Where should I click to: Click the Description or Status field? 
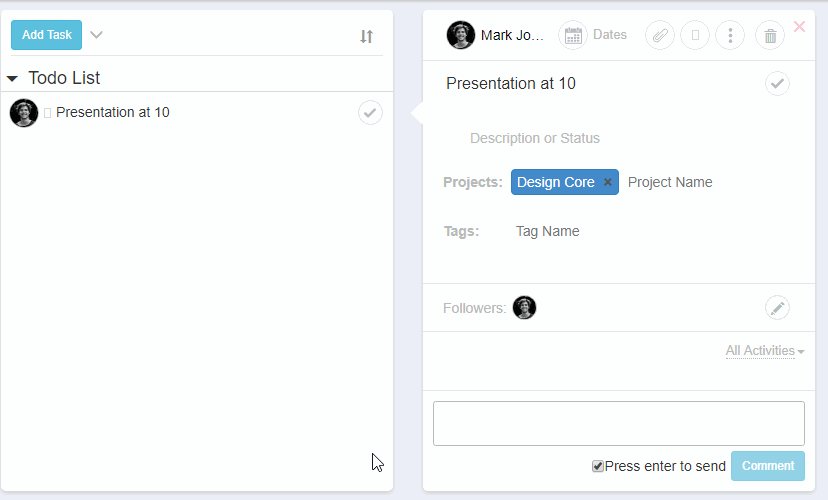[535, 138]
